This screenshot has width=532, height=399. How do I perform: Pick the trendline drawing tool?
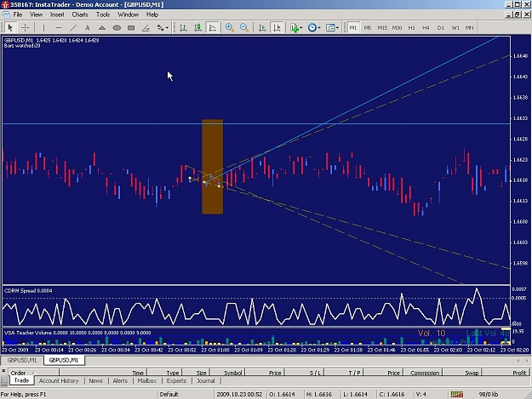[x=73, y=28]
